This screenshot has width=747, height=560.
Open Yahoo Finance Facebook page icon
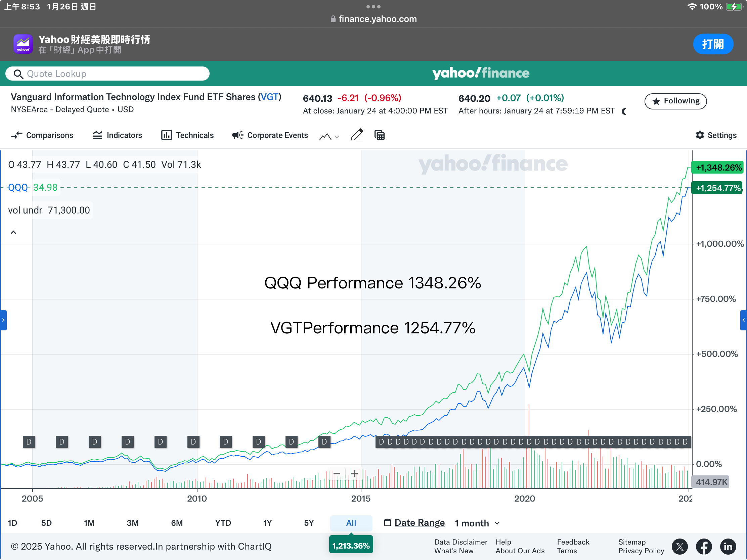point(704,547)
